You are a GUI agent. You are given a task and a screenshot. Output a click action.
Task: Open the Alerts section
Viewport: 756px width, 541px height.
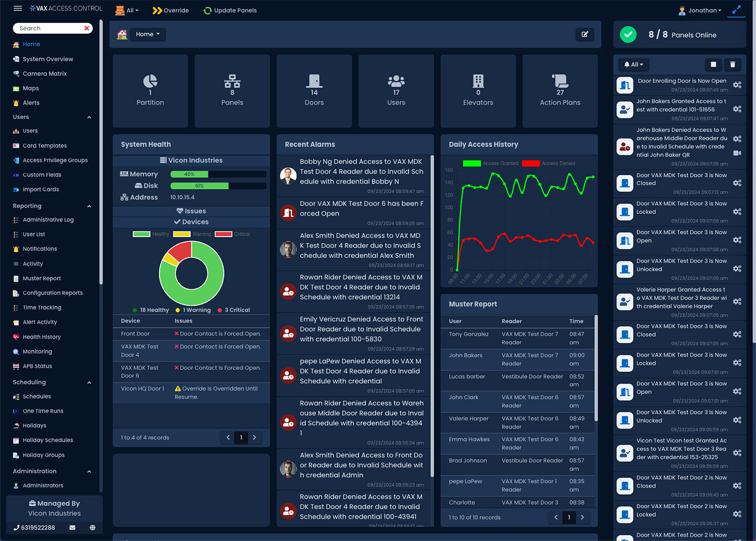click(x=30, y=102)
